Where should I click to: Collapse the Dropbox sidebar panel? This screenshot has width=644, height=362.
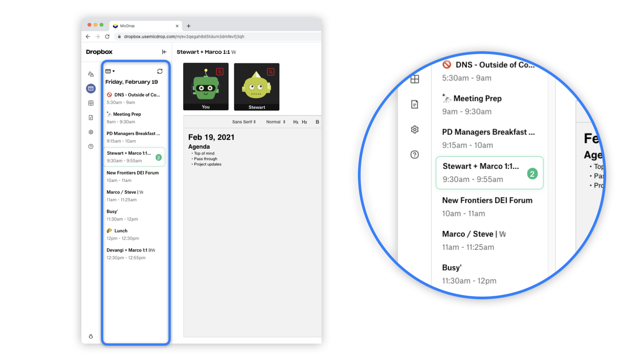coord(164,52)
